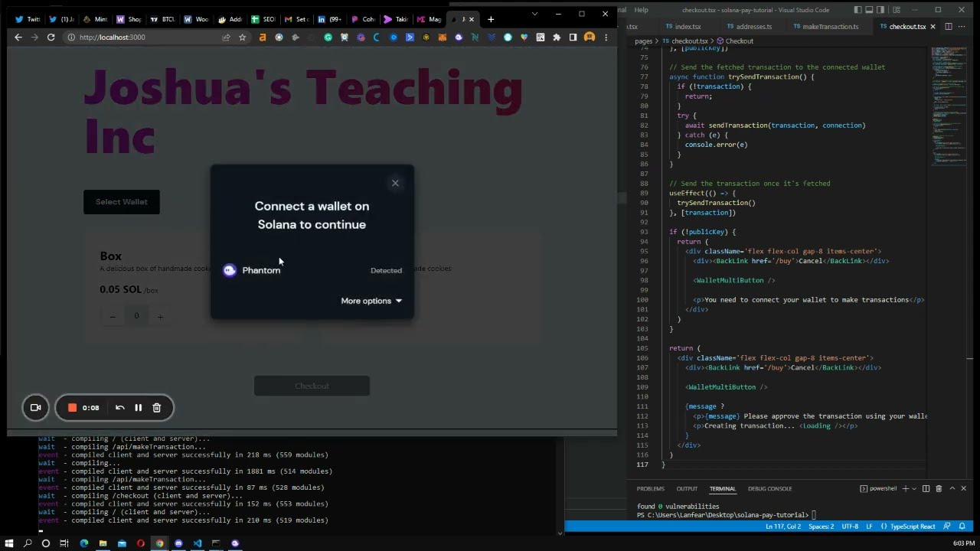
Task: Kill terminal with trash icon
Action: pos(939,489)
